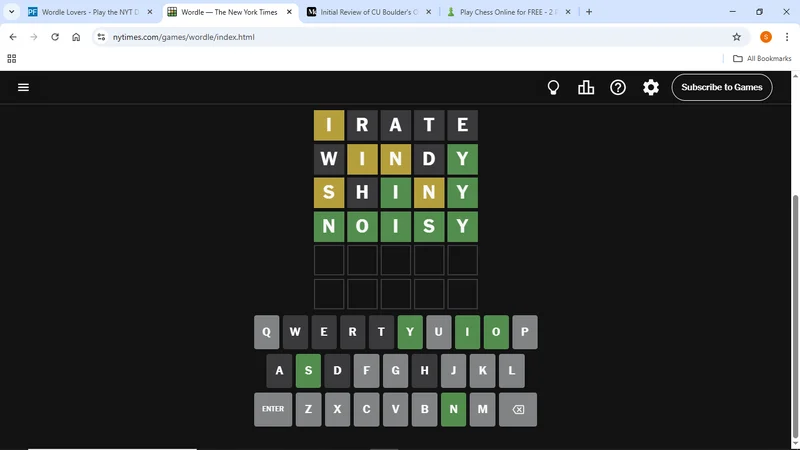Tap the W key
Image resolution: width=800 pixels, height=450 pixels.
295,332
